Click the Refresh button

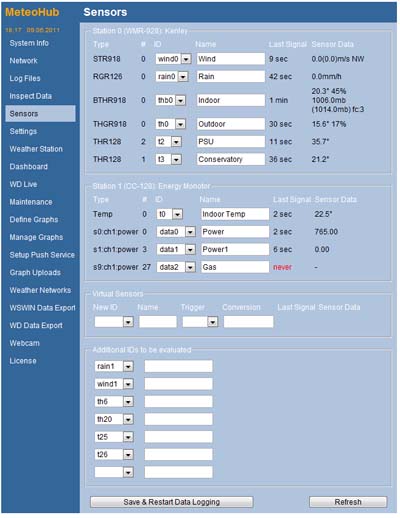[348, 502]
